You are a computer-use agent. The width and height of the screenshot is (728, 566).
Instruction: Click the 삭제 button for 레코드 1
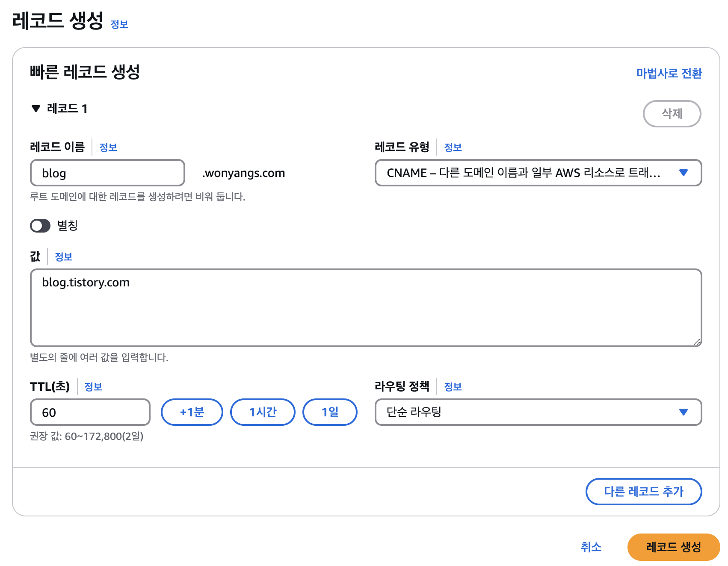coord(672,114)
